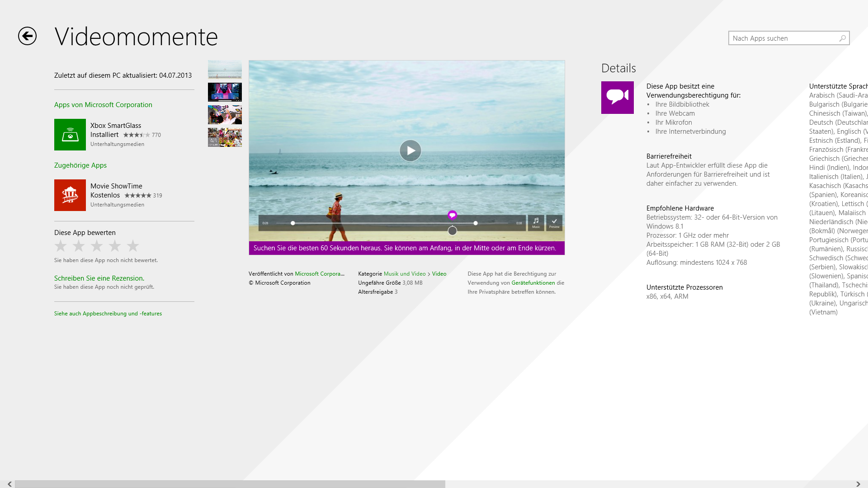Image resolution: width=868 pixels, height=488 pixels.
Task: Go back with the circled arrow button
Action: (27, 36)
